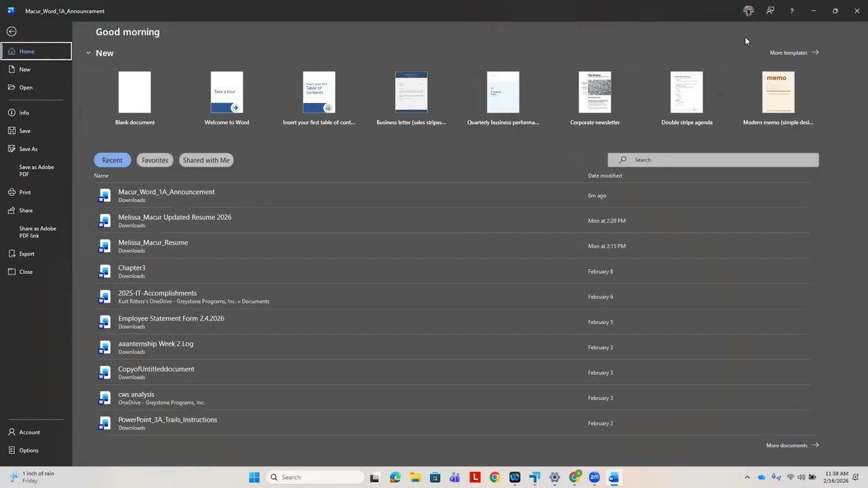
Task: Click the Windows taskbar Search box
Action: 315,477
